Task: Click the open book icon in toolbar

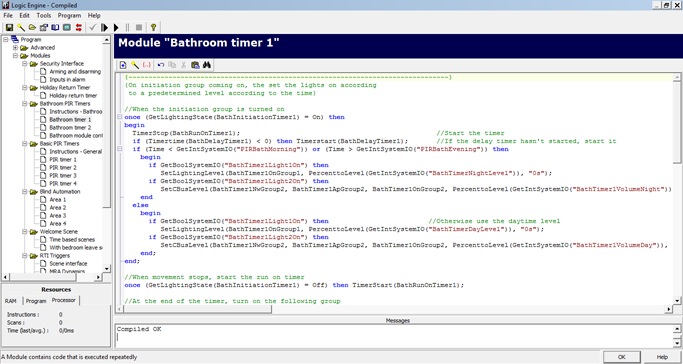Action: pos(55,27)
